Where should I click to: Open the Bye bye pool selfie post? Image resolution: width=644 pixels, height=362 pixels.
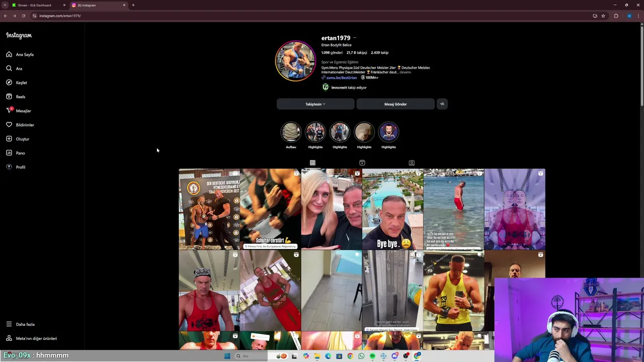(x=392, y=209)
